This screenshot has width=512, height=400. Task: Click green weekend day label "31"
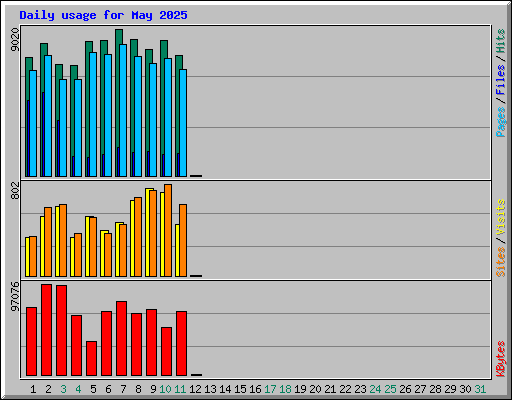tap(480, 389)
